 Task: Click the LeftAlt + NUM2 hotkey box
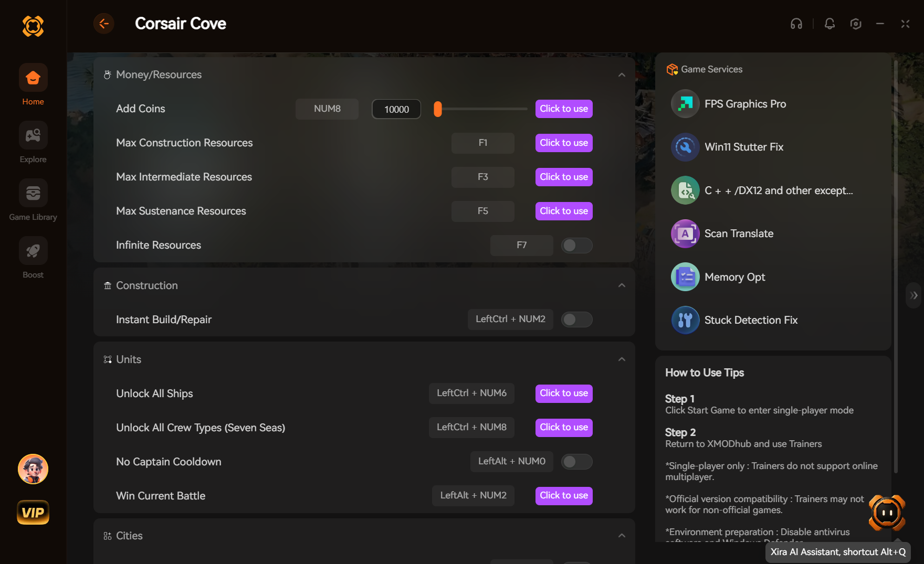pyautogui.click(x=473, y=495)
